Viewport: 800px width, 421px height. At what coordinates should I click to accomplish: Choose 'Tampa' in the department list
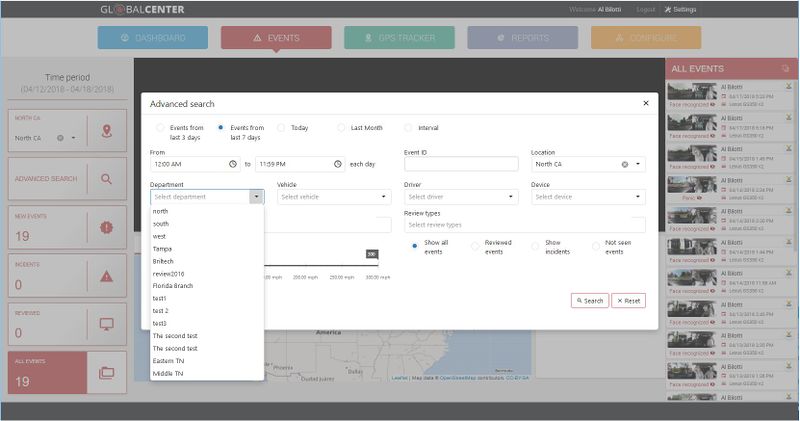(163, 248)
